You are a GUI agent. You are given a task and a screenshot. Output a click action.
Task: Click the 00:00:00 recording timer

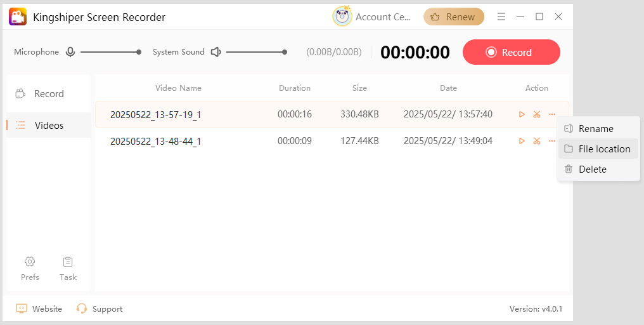click(x=415, y=52)
